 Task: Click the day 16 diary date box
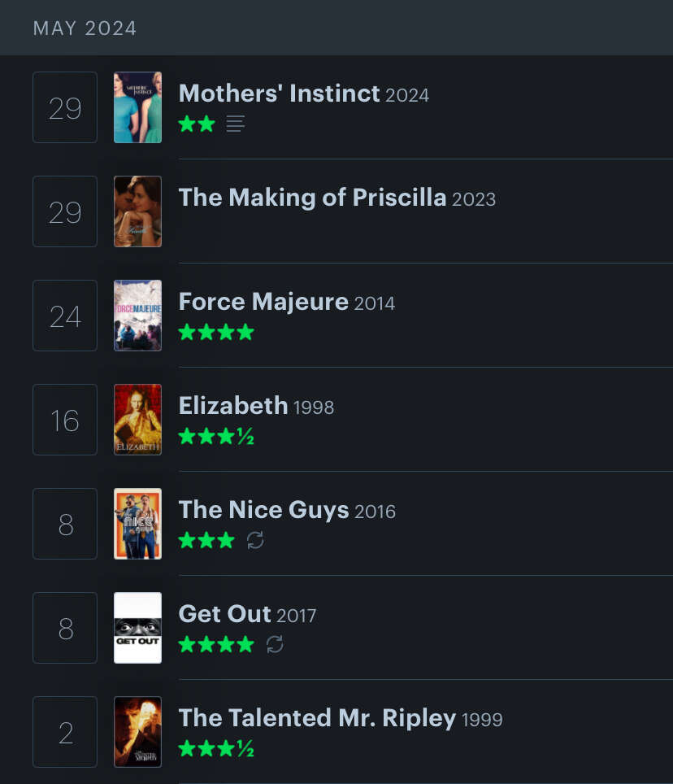point(65,420)
